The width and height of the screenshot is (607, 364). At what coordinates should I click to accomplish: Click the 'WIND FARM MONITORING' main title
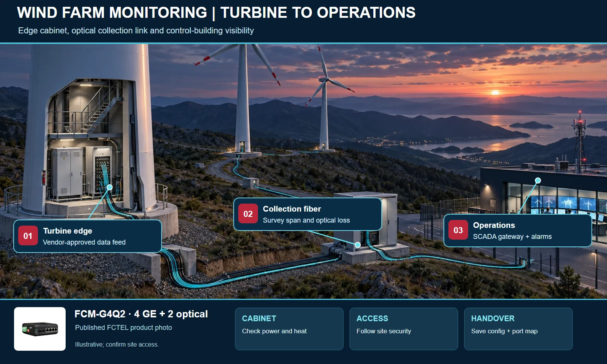(x=216, y=13)
